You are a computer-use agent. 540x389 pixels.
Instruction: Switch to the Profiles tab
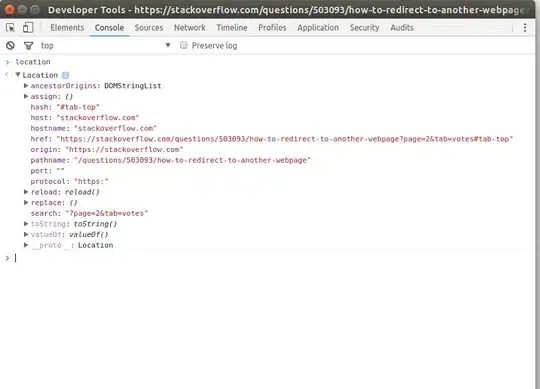pyautogui.click(x=272, y=28)
